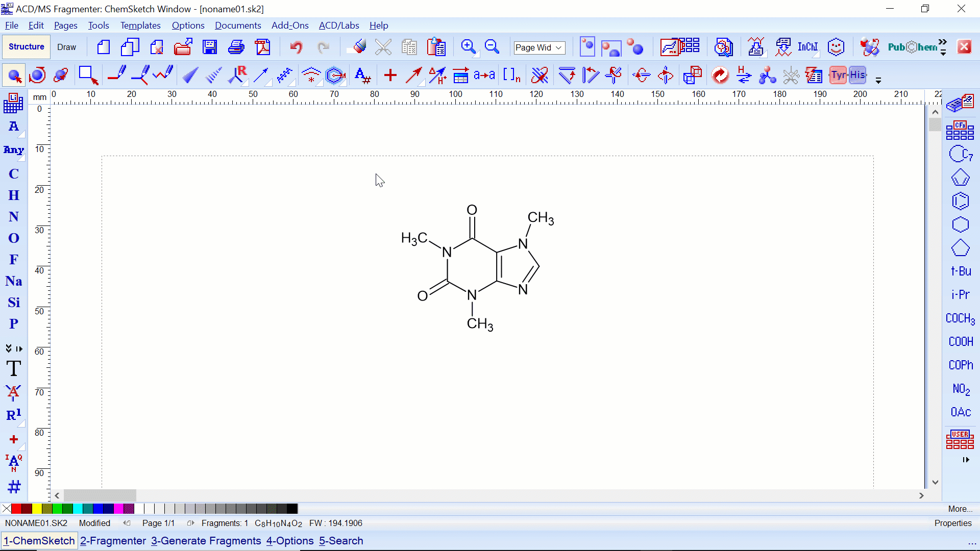Image resolution: width=980 pixels, height=551 pixels.
Task: Select Nitrogen atom N in sidebar
Action: [14, 217]
